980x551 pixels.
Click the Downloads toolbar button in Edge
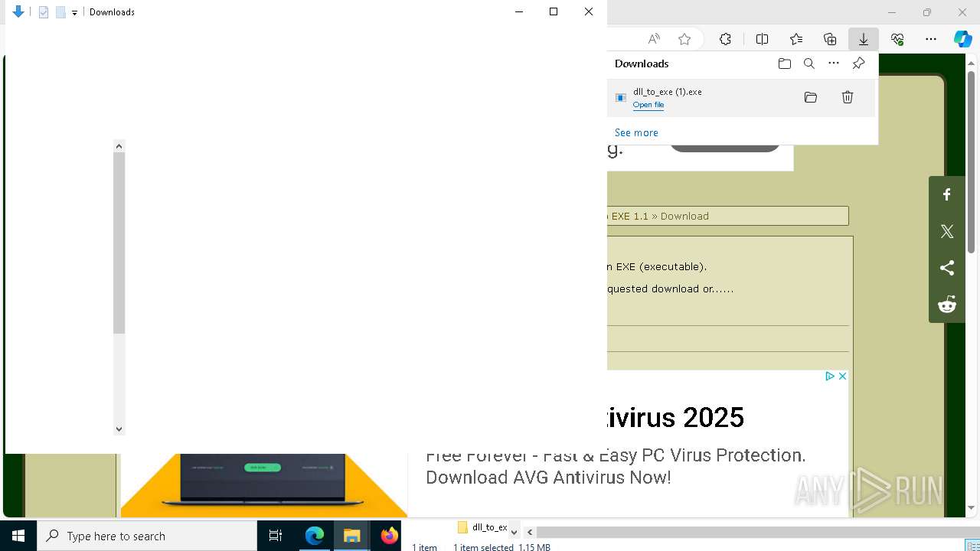coord(863,39)
